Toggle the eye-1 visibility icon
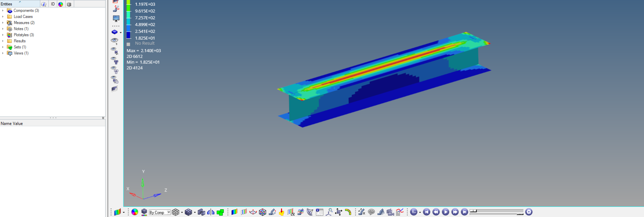Viewport: 644px width, 217px height. click(x=115, y=41)
